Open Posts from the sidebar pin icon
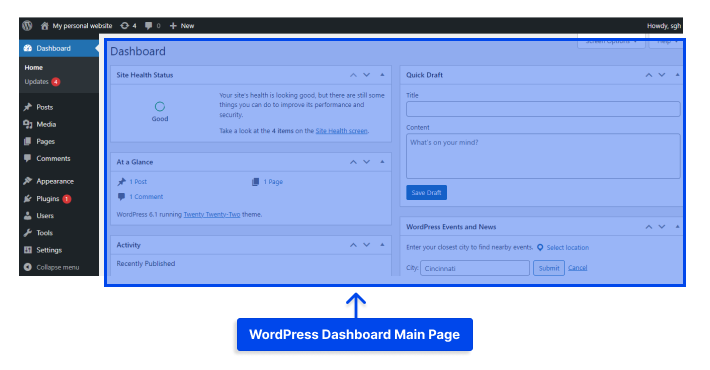The image size is (710, 370). pyautogui.click(x=28, y=107)
